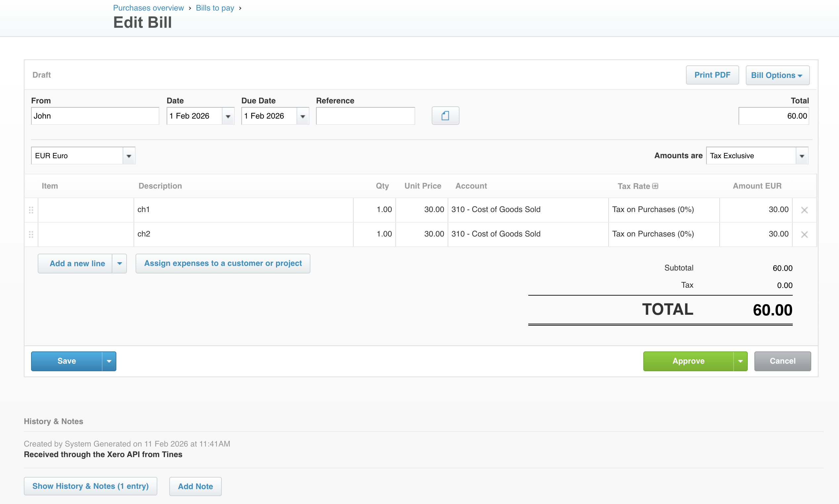Expand the EUR Euro currency dropdown
Screen dimensions: 839x504
point(129,156)
